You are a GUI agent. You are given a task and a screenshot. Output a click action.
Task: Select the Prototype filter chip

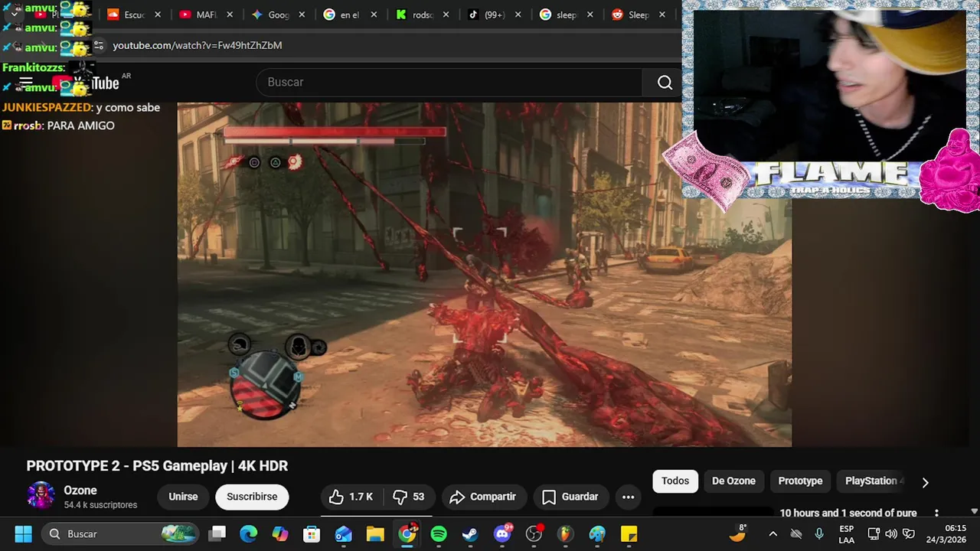pos(800,481)
